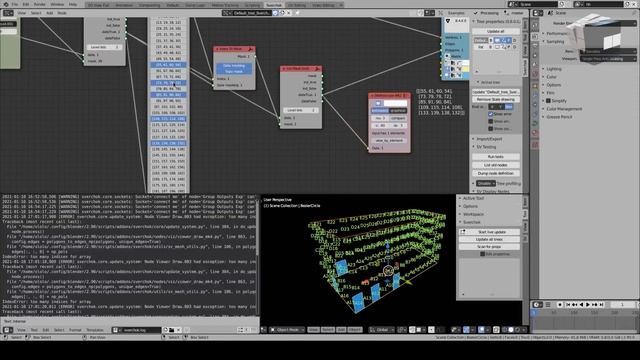Viewport: 640px width, 360px height.
Task: Open text editor Format menu
Action: tap(75, 330)
